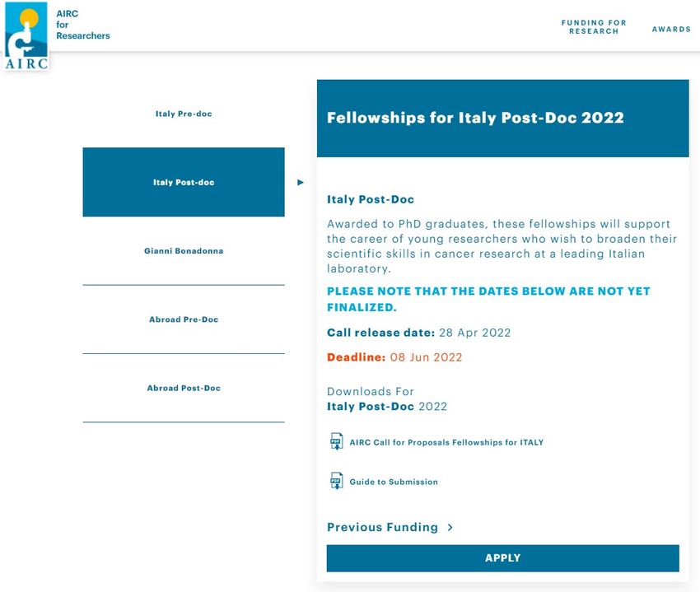
Task: Click the arrow beside Italy Post-doc tab
Action: (301, 182)
